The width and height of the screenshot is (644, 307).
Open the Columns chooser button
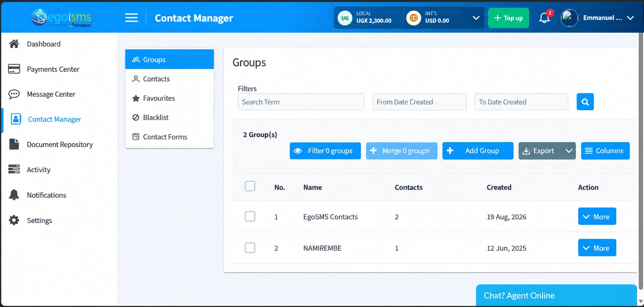605,151
